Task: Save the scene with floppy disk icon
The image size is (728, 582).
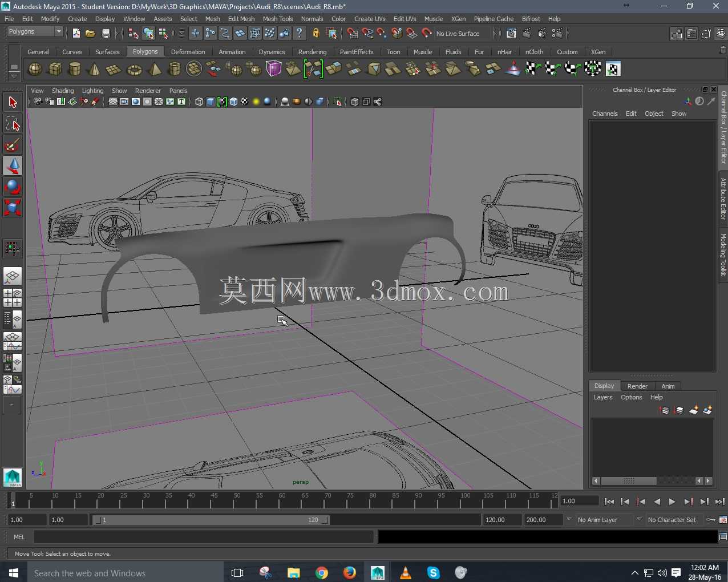Action: click(x=106, y=34)
